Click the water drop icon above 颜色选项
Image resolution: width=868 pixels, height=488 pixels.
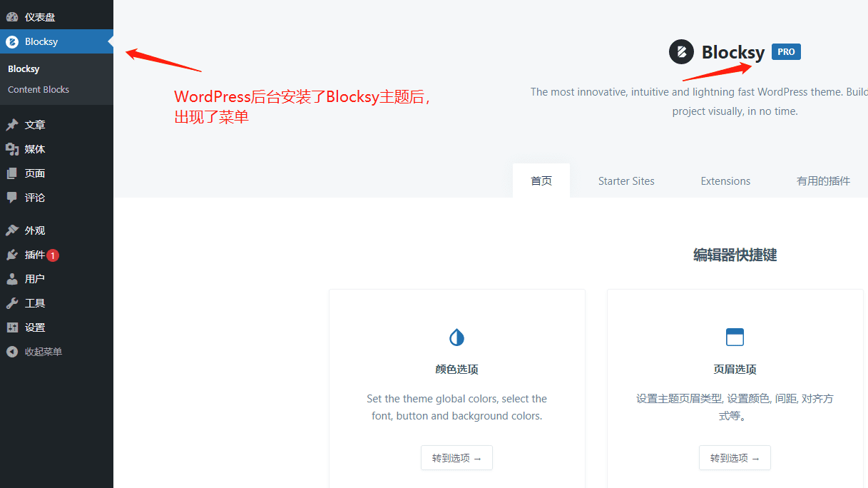[x=456, y=337]
